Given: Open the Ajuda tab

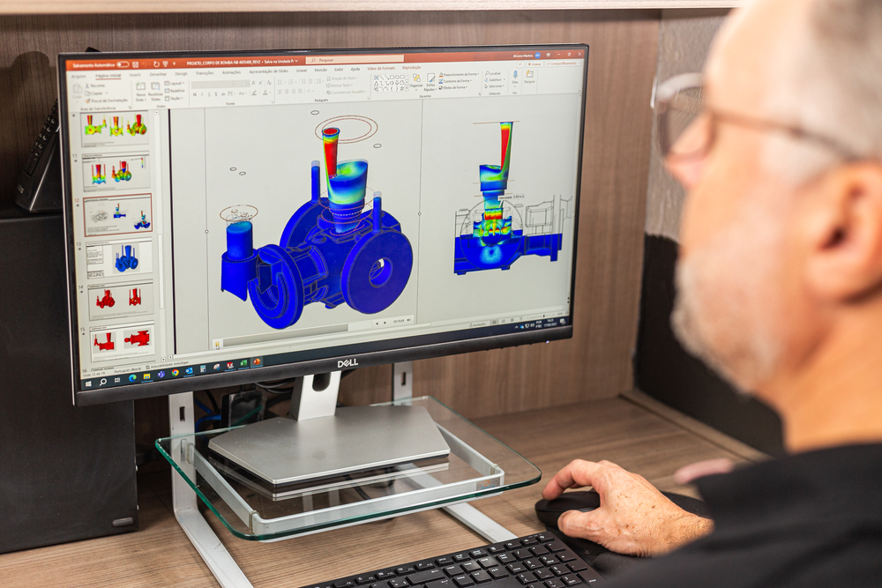Looking at the screenshot, I should (355, 69).
